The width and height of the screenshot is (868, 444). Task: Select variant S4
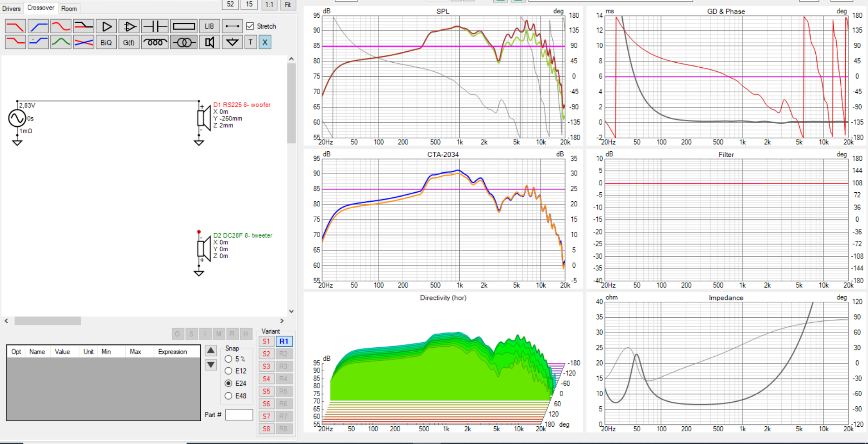(x=266, y=379)
